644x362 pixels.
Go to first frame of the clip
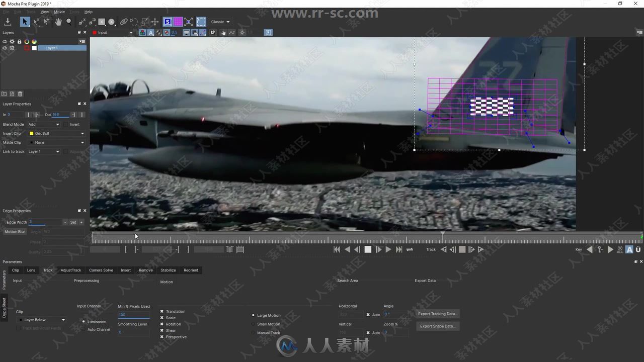click(x=337, y=249)
